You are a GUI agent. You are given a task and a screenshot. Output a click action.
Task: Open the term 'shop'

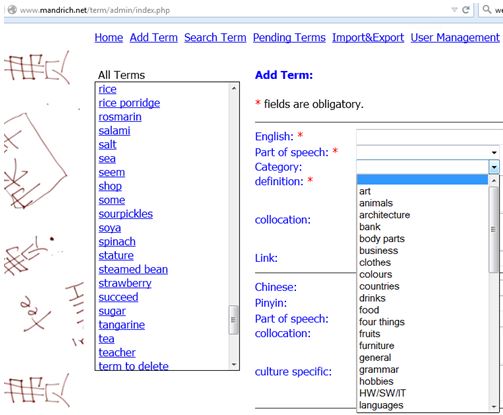110,186
